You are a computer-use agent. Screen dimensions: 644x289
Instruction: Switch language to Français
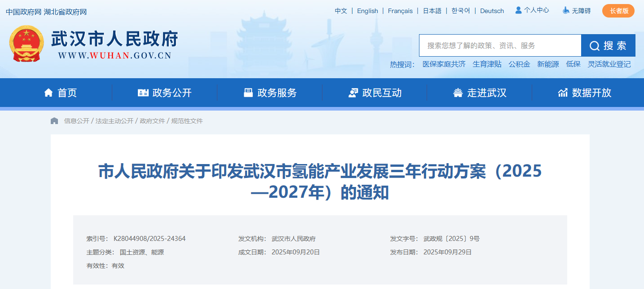[x=400, y=11]
